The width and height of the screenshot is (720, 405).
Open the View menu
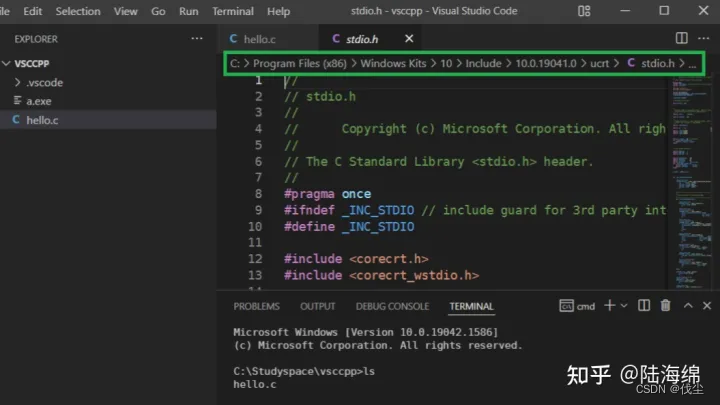point(126,11)
